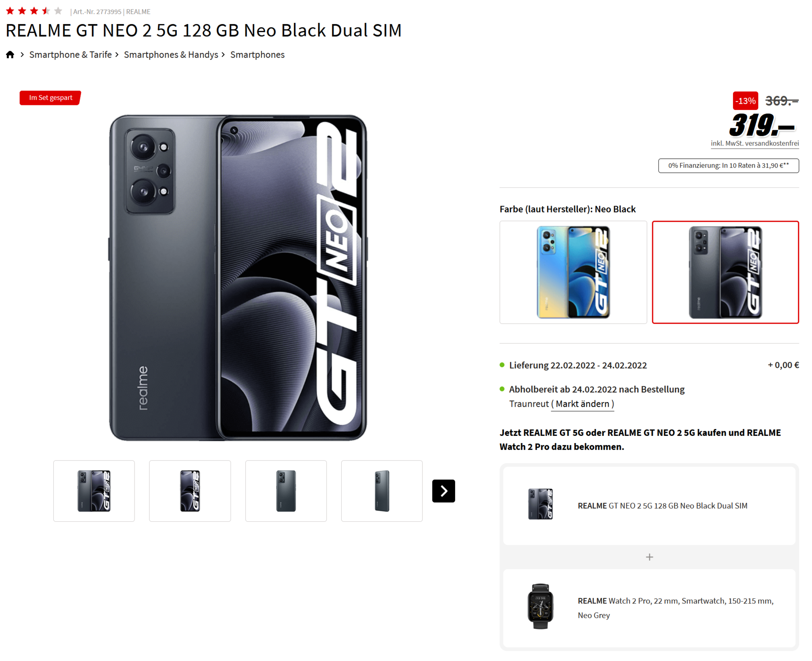The width and height of the screenshot is (812, 661).
Task: Go to Smartphones breadcrumb category
Action: click(x=257, y=55)
